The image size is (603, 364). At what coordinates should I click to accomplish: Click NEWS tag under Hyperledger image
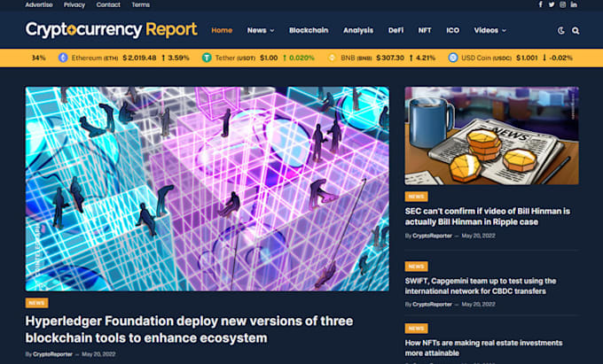37,303
